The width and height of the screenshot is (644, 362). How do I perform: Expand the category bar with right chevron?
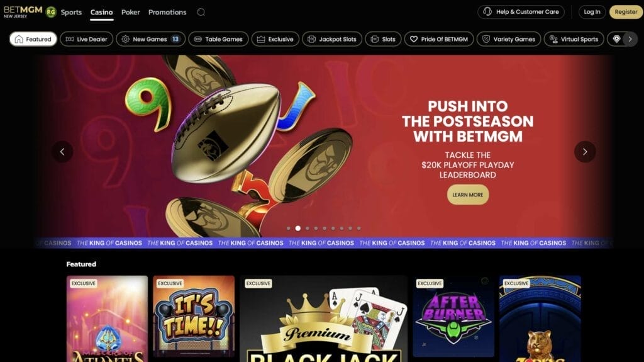coord(630,39)
